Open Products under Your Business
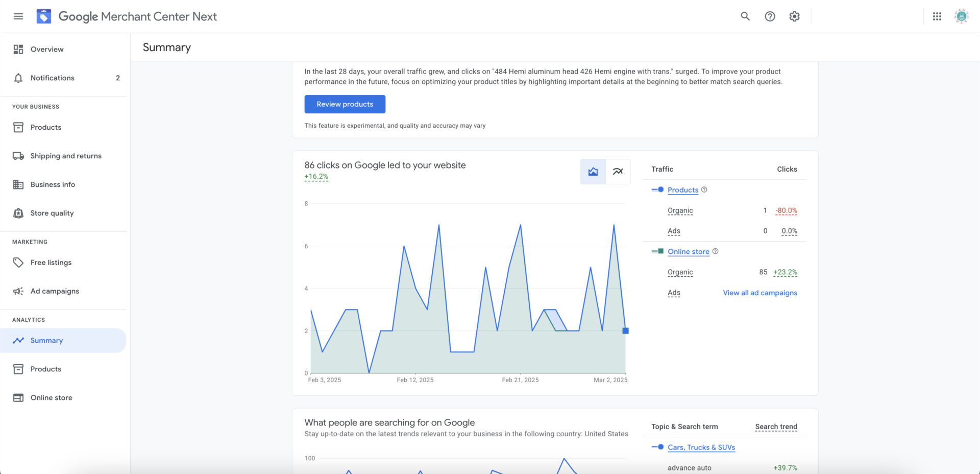The height and width of the screenshot is (474, 980). (x=63, y=127)
